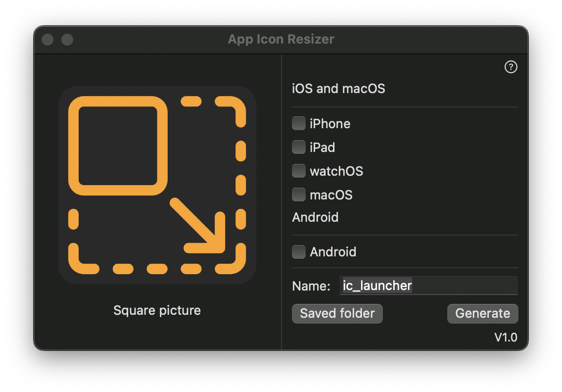This screenshot has width=562, height=392.
Task: Click the "Square picture" caption
Action: pos(157,310)
